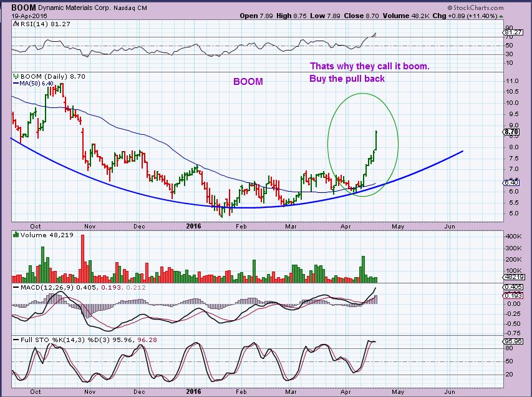Image resolution: width=532 pixels, height=397 pixels.
Task: Click the 0.405 MACD value tag
Action: point(513,287)
